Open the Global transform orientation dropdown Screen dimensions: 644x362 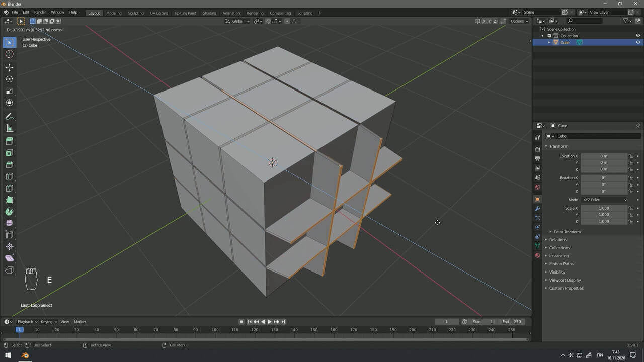point(237,21)
